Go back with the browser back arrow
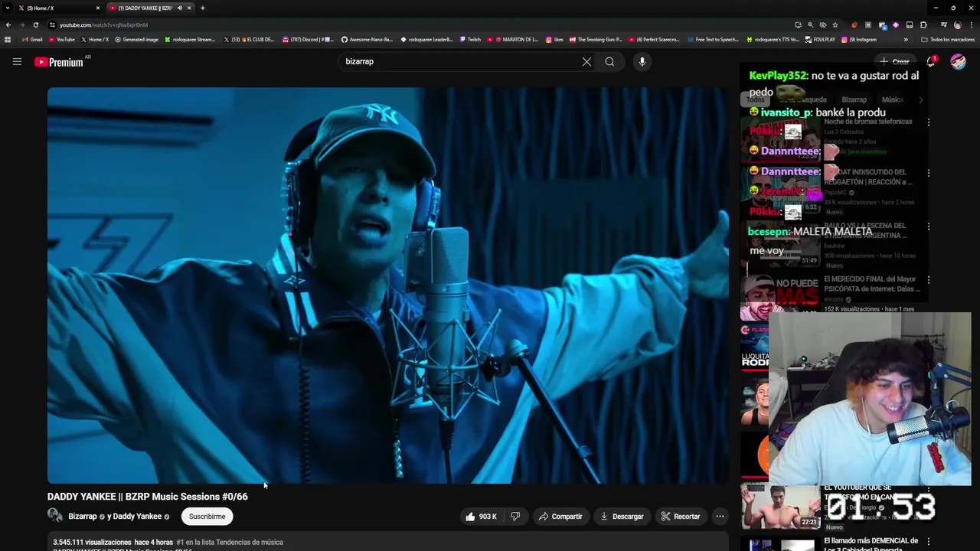Viewport: 980px width, 551px height. 8,24
